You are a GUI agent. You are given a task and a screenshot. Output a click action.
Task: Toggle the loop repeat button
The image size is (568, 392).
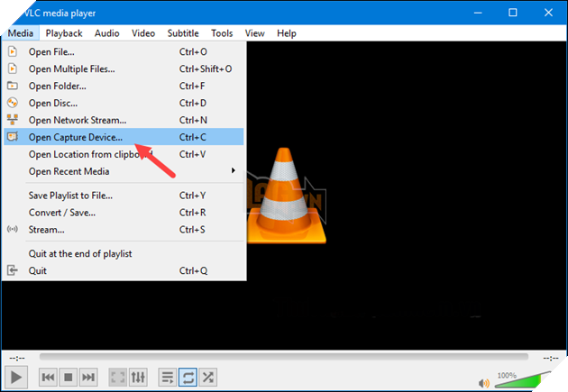188,378
